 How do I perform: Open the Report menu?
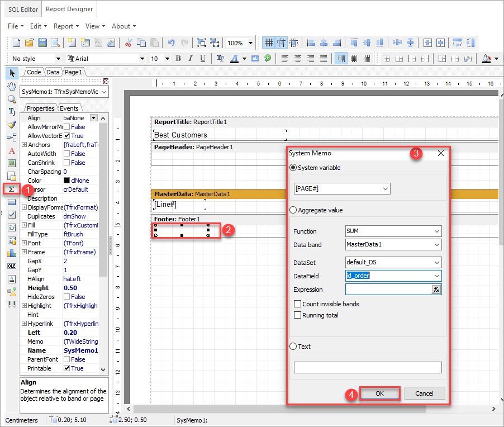click(66, 26)
